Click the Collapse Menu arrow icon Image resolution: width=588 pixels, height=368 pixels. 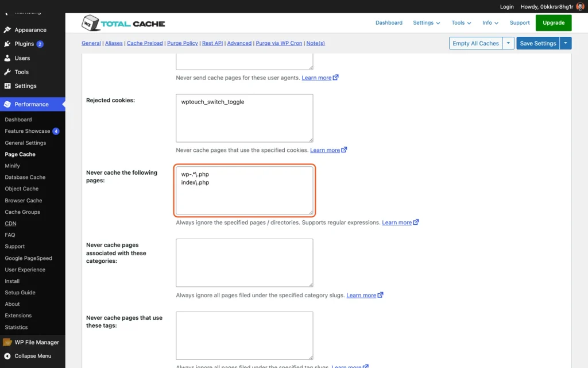click(x=7, y=356)
